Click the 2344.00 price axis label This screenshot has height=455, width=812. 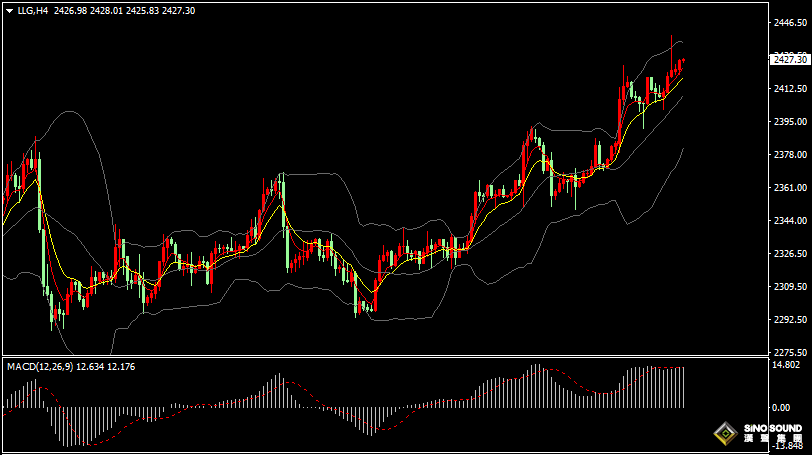pos(789,221)
